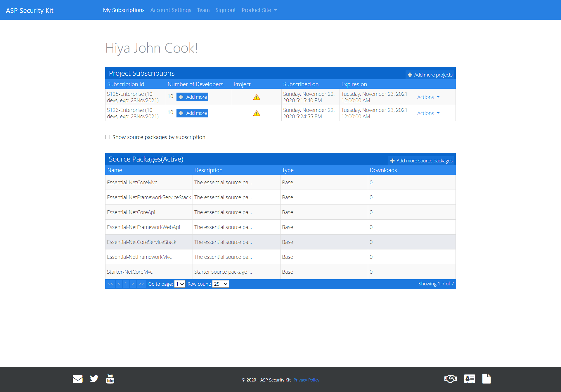This screenshot has height=392, width=561.
Task: Click Starter source package description cell
Action: point(236,272)
